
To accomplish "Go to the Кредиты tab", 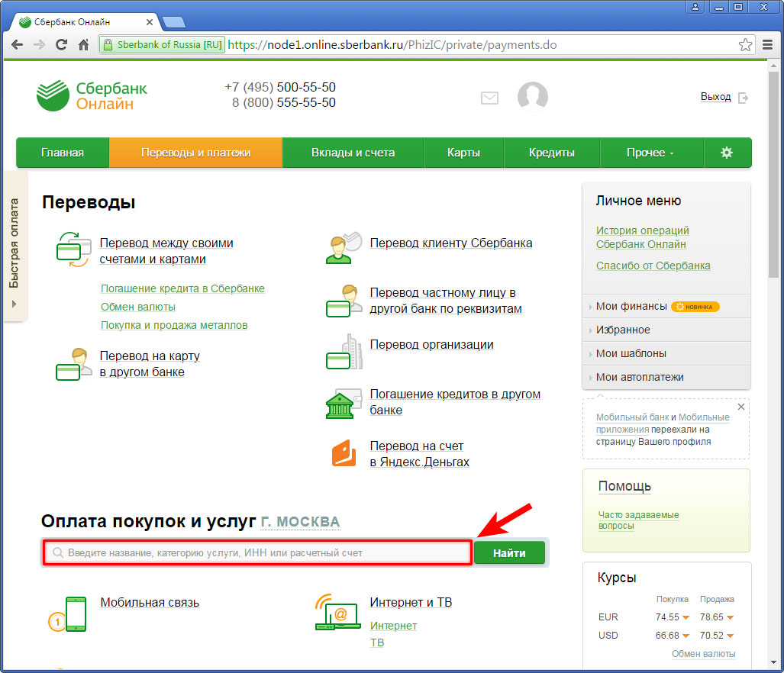I will coord(551,153).
